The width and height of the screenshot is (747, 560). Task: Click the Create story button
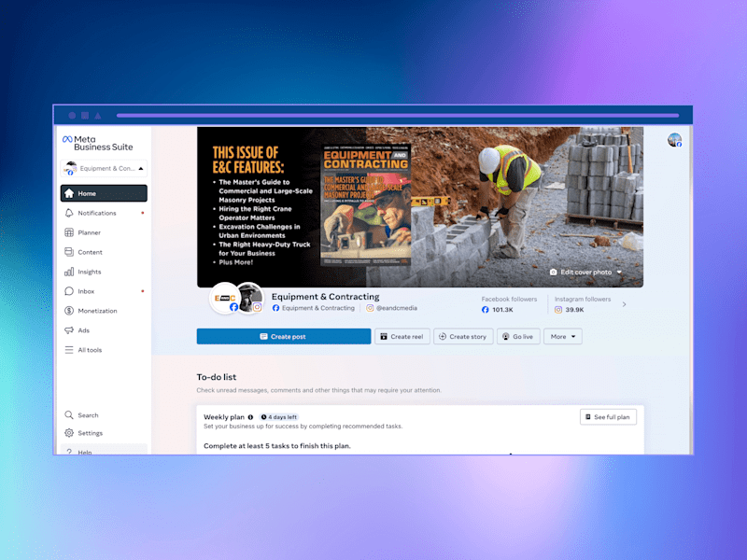click(462, 336)
